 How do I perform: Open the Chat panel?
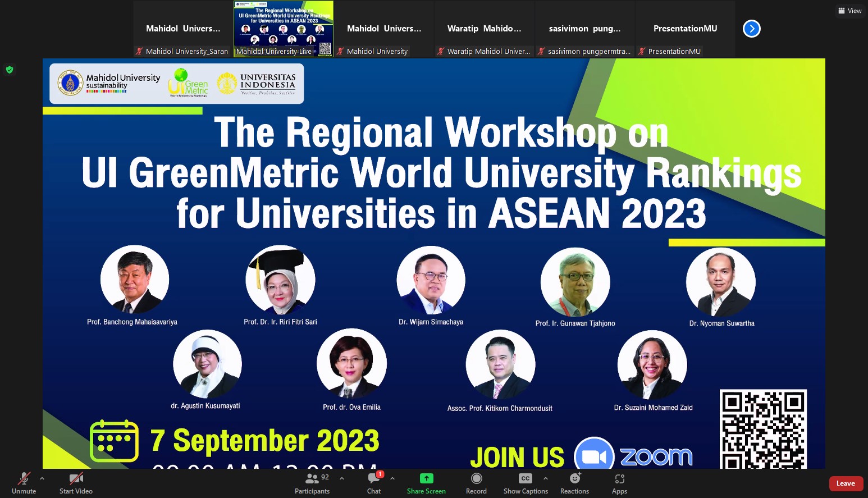[x=374, y=482]
